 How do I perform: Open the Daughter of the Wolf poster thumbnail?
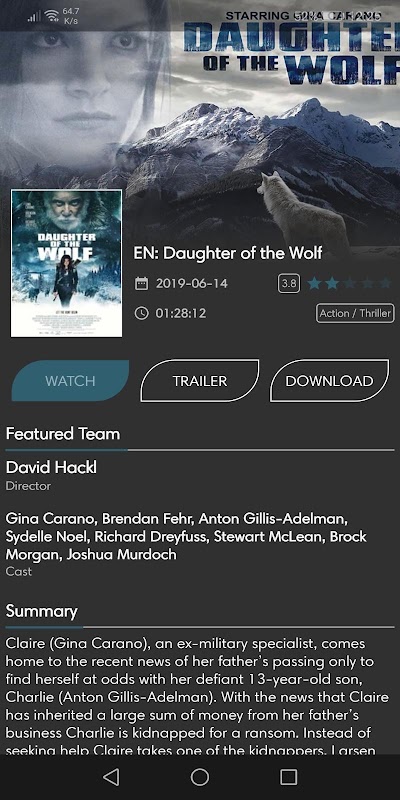(x=66, y=263)
